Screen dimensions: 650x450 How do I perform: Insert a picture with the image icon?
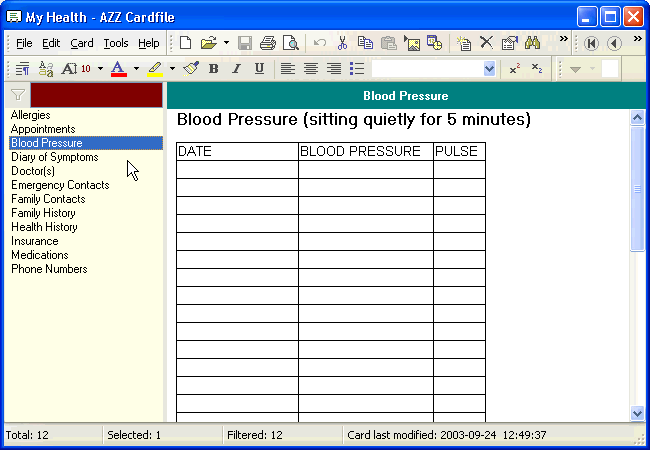tap(412, 43)
